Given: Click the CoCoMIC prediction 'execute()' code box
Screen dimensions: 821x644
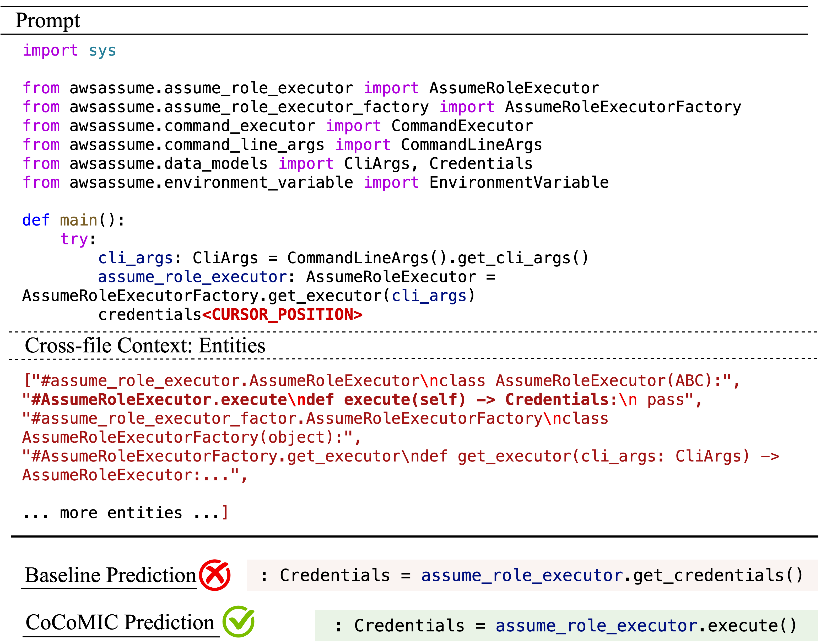Looking at the screenshot, I should click(566, 626).
